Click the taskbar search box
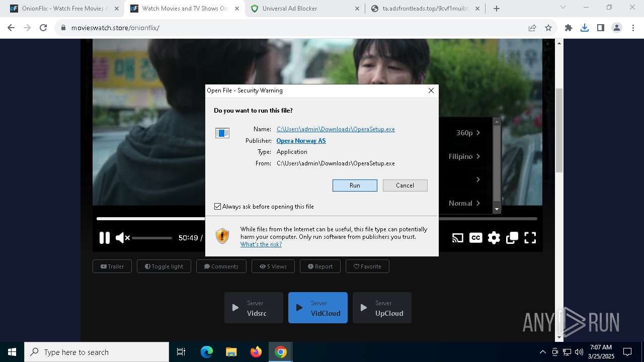The width and height of the screenshot is (644, 362). [97, 352]
